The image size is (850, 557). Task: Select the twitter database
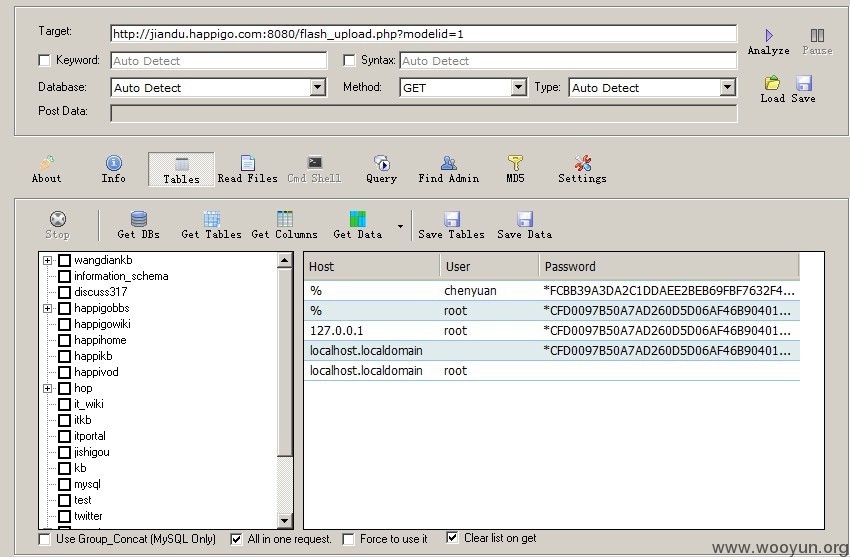88,516
